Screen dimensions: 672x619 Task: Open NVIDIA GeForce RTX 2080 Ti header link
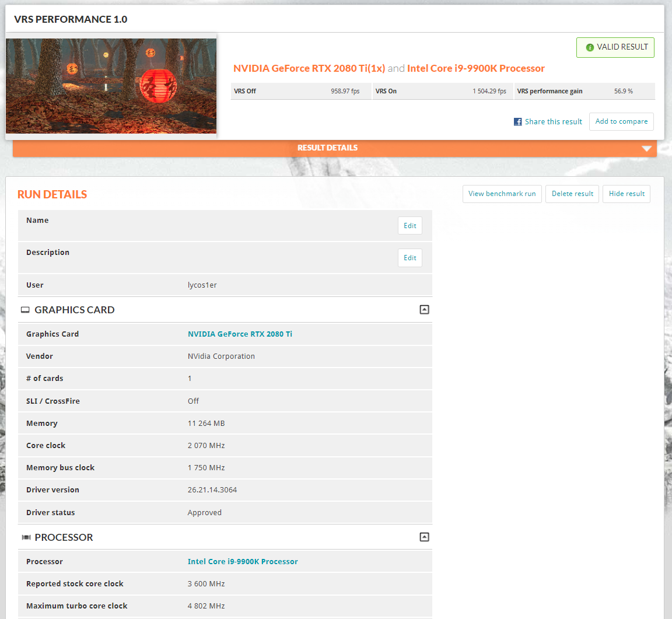[309, 69]
